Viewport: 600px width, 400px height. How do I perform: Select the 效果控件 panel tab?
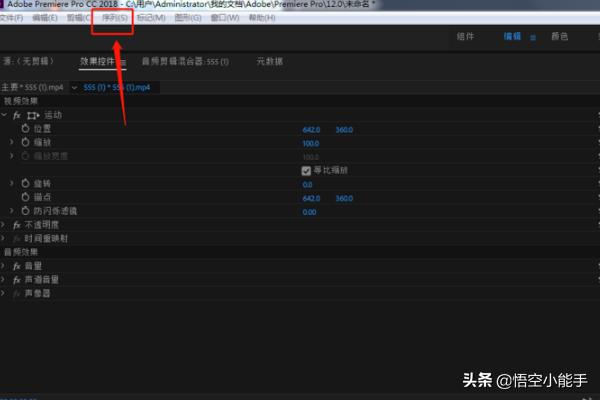(x=98, y=61)
